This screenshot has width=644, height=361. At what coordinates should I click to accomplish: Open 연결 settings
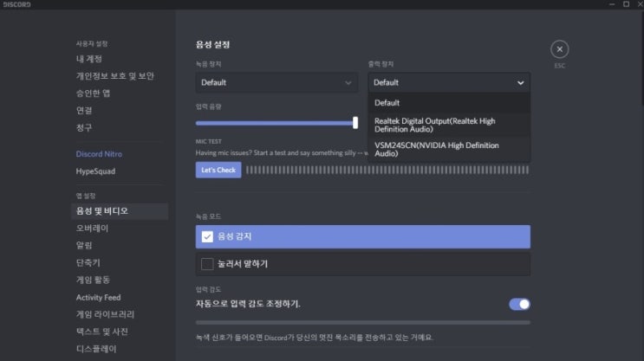click(84, 111)
